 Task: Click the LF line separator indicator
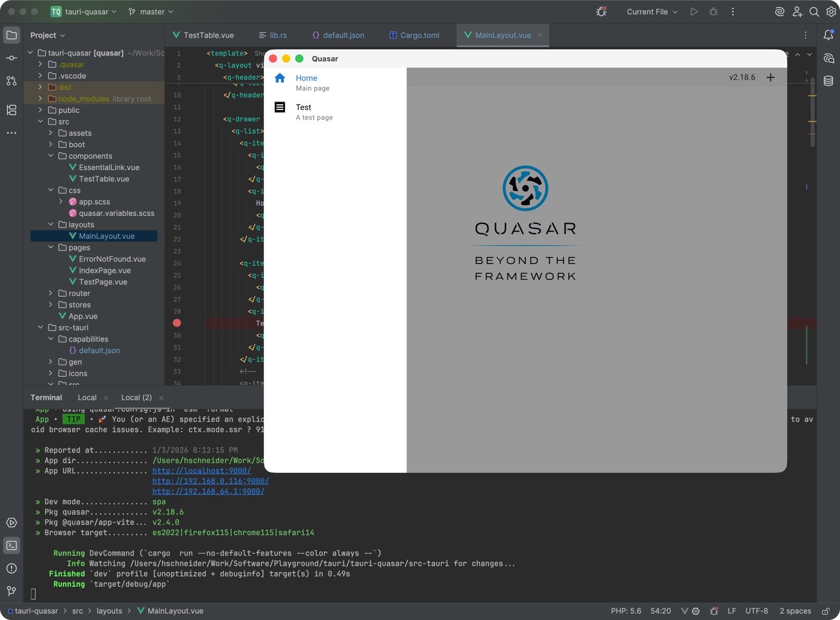[x=732, y=611]
